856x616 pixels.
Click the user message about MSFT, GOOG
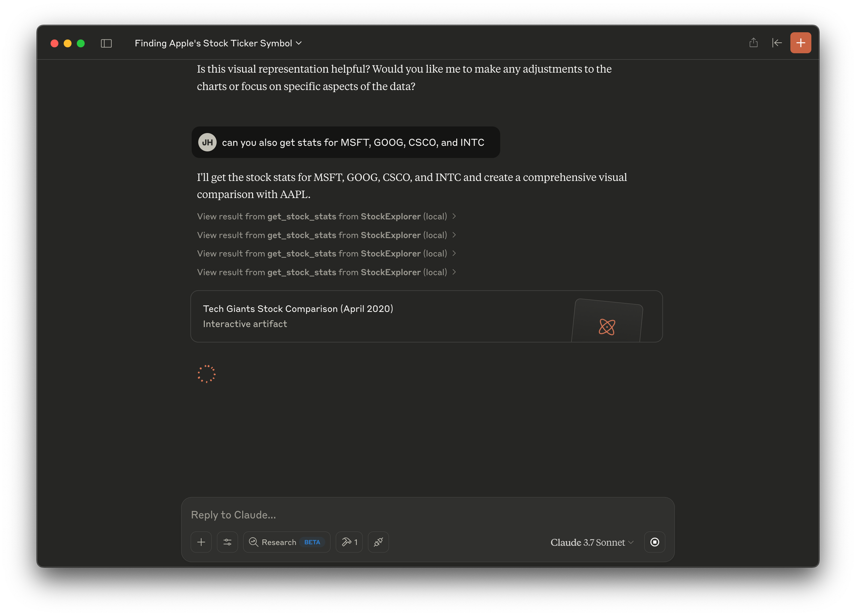pos(346,142)
